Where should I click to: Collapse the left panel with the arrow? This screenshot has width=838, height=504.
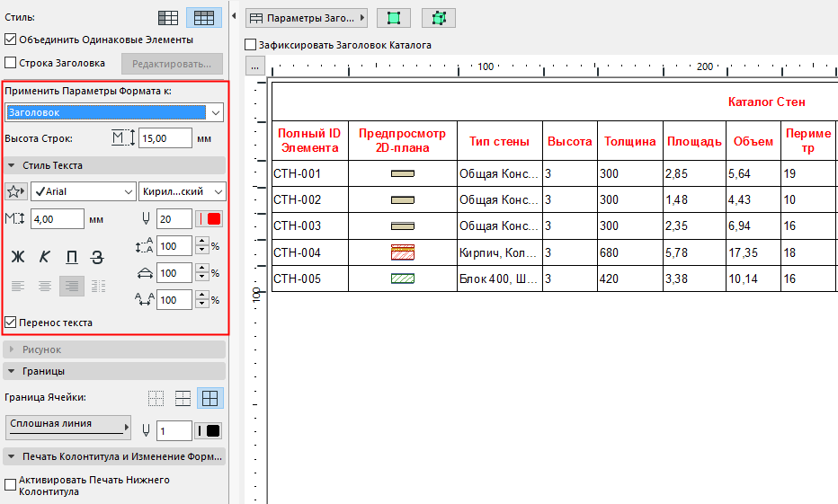234,16
